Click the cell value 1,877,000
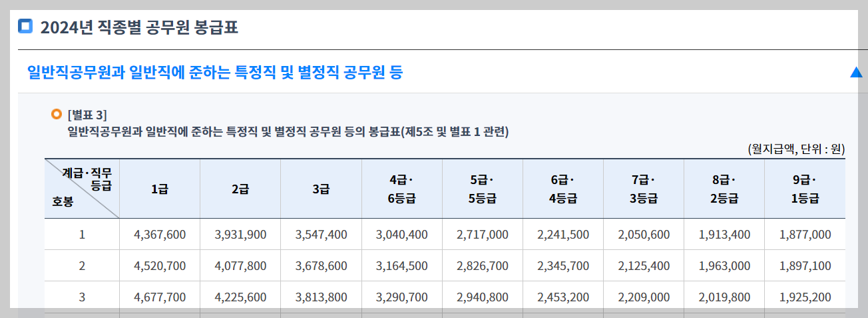 coord(805,235)
